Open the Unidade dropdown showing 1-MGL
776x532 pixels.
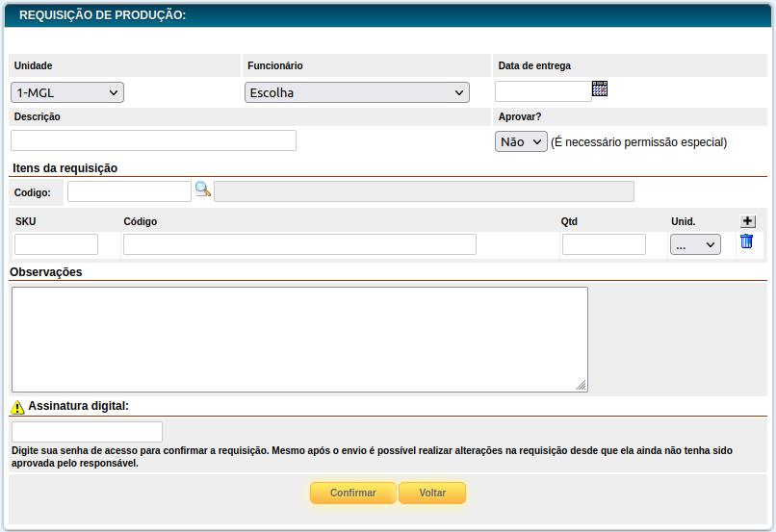pyautogui.click(x=67, y=92)
